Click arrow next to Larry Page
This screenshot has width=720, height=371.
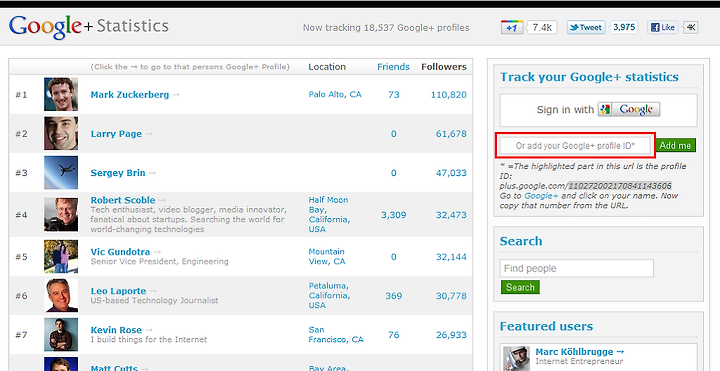[148, 134]
